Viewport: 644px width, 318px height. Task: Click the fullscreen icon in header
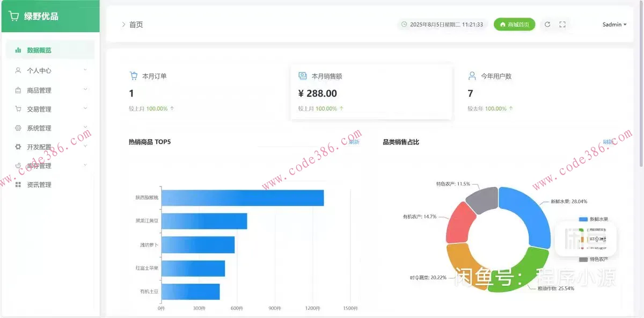tap(562, 24)
